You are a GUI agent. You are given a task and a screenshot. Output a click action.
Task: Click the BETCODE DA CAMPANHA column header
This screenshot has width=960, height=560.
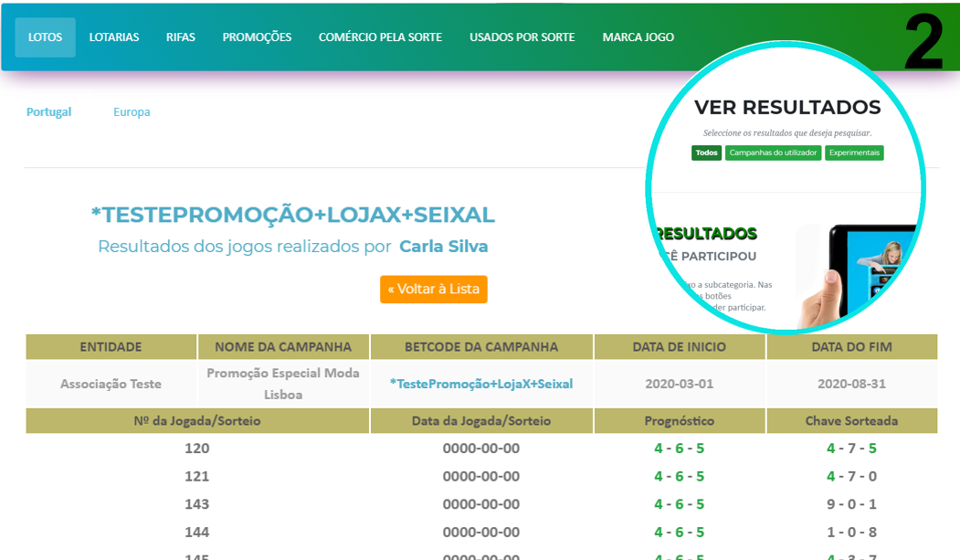[481, 347]
